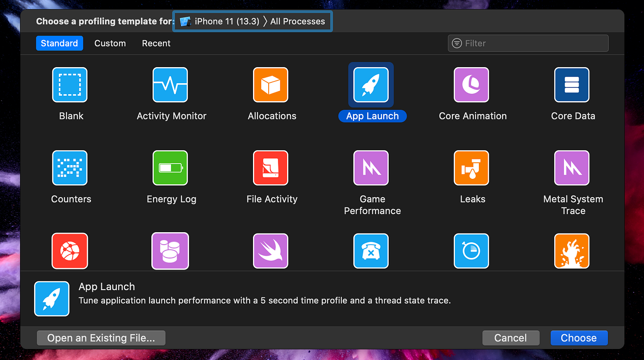
Task: Click the Core Data label
Action: point(573,116)
